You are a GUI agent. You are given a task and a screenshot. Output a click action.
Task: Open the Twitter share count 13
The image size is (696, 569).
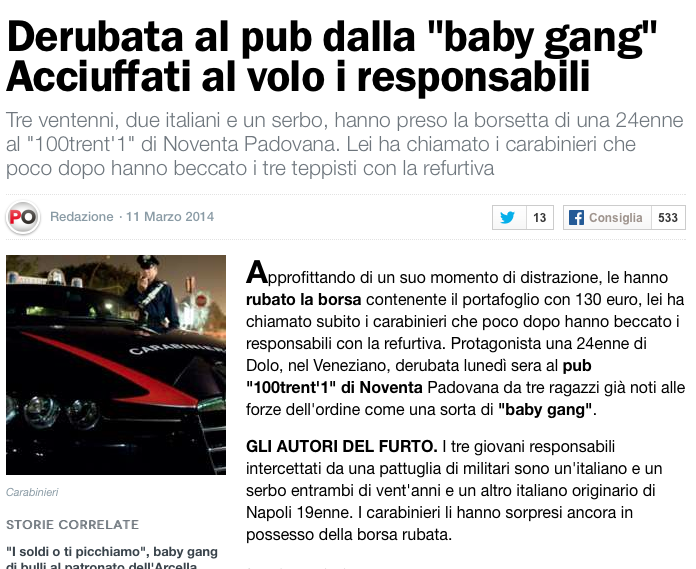540,217
